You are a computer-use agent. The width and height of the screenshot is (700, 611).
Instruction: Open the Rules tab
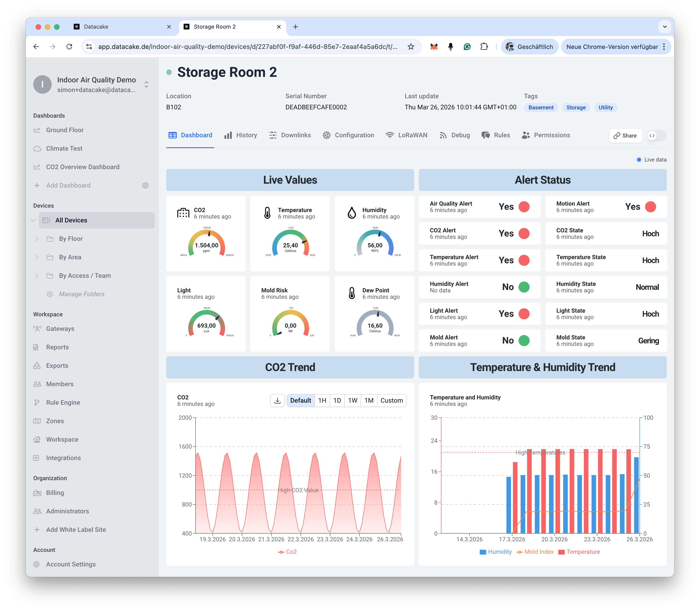[496, 135]
